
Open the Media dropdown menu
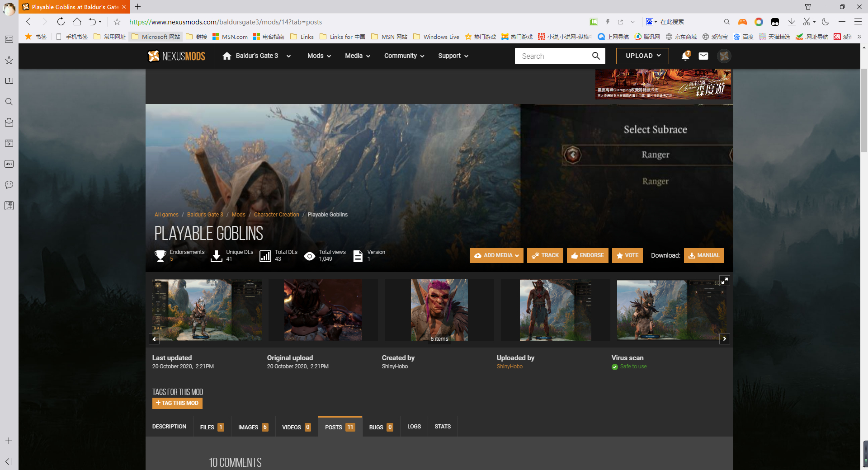[x=358, y=56]
